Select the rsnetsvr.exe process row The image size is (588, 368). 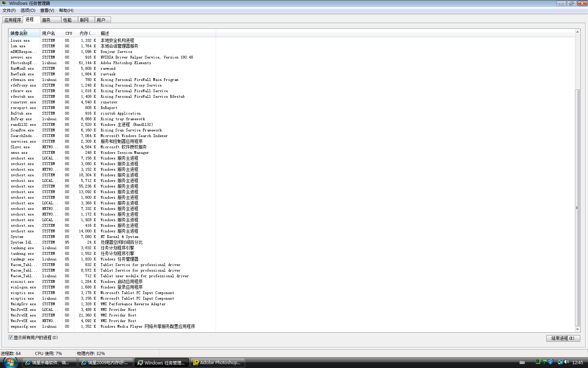coord(112,102)
